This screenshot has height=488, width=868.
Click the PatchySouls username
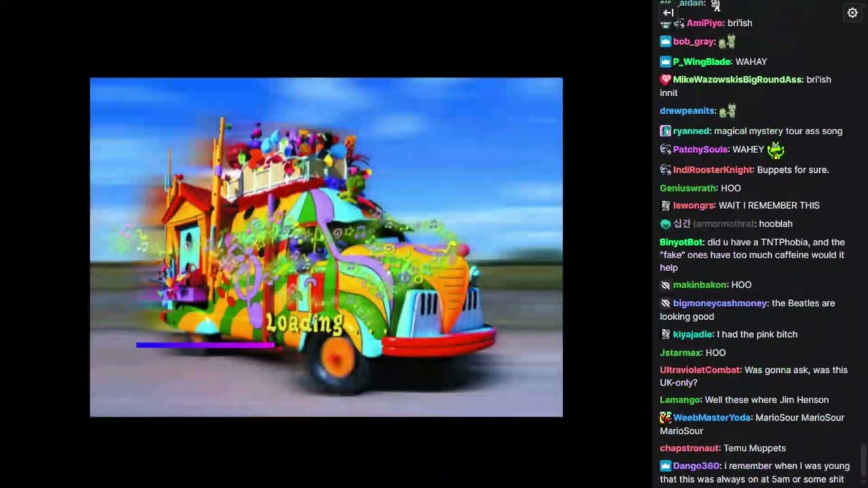701,149
